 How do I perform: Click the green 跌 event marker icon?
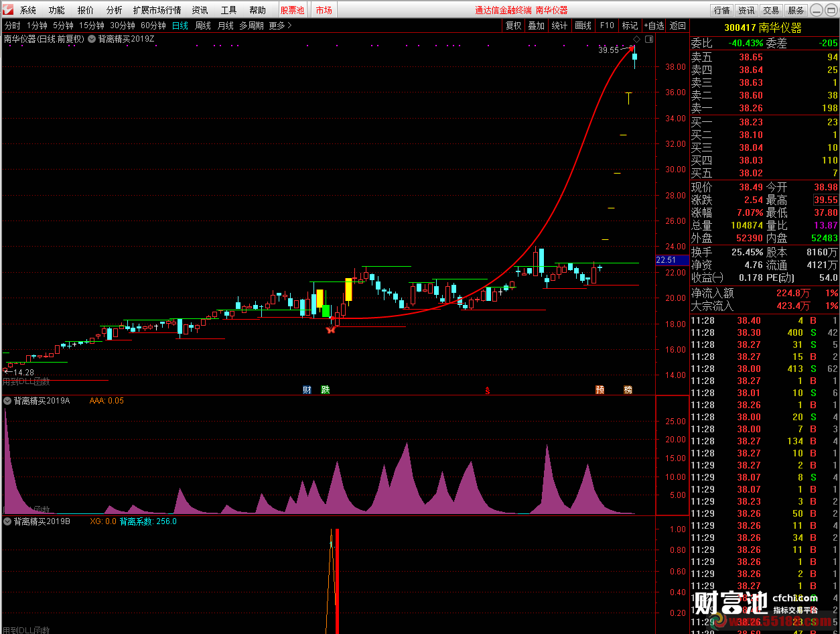[325, 389]
